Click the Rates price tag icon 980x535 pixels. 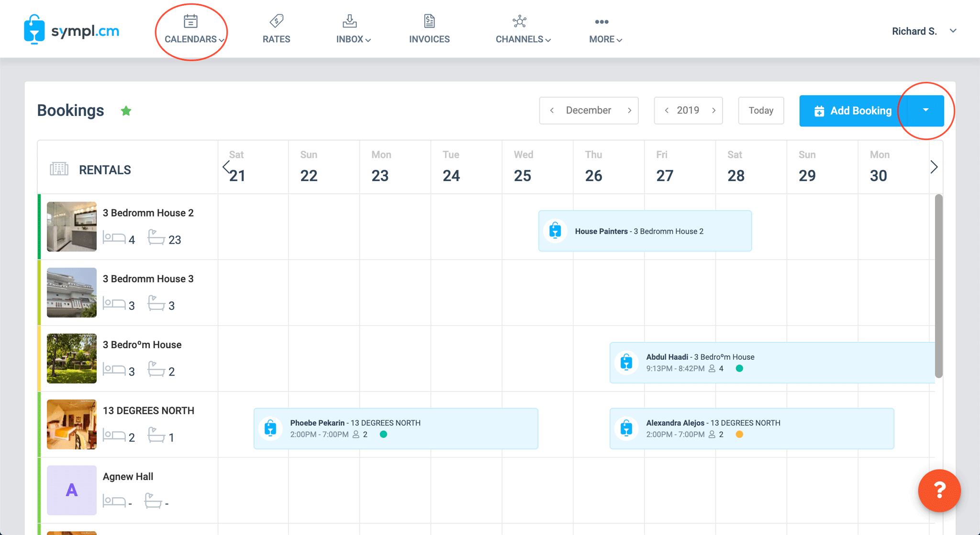coord(277,21)
